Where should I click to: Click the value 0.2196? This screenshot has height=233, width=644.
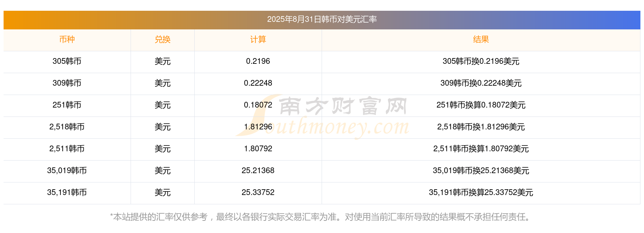258,61
